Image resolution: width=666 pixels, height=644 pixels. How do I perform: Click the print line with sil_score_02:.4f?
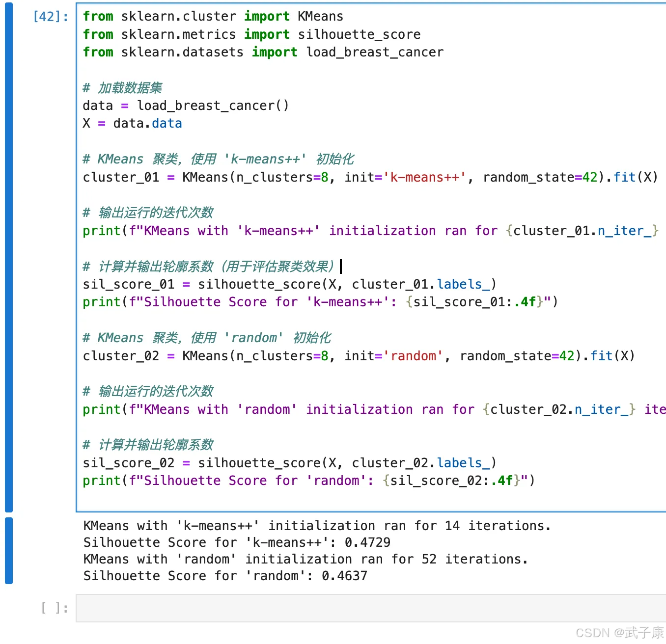click(309, 481)
